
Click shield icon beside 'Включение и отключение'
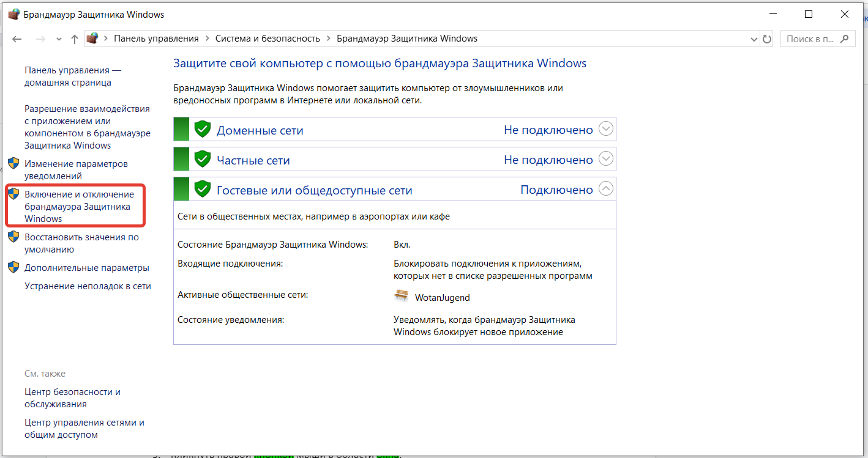coord(13,194)
